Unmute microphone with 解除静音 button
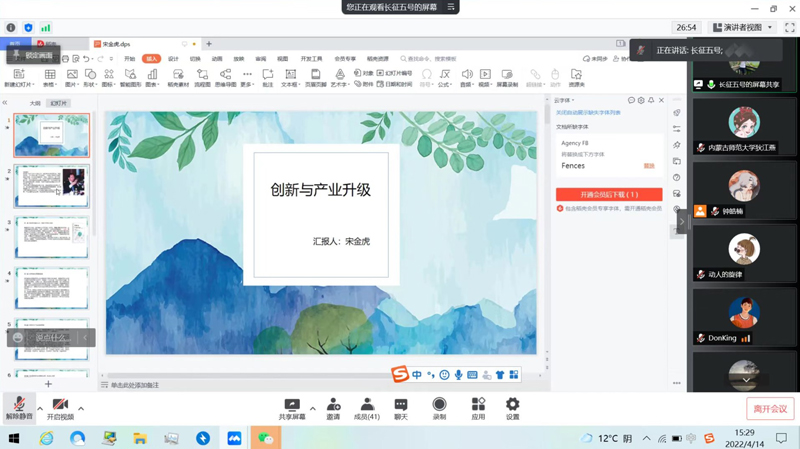This screenshot has height=449, width=800. [x=18, y=408]
